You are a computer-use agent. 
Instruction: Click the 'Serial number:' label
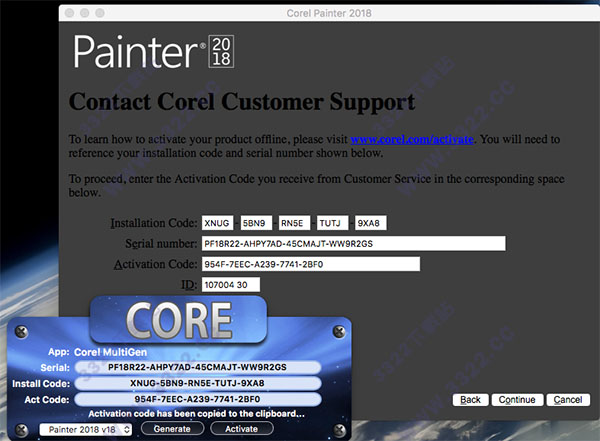click(x=161, y=243)
